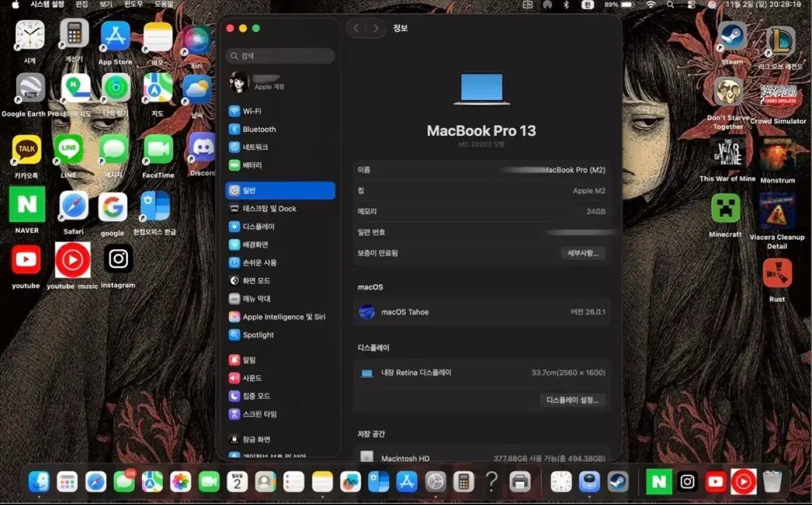812x505 pixels.
Task: Open 윈도우 menu in menu bar
Action: click(x=133, y=4)
